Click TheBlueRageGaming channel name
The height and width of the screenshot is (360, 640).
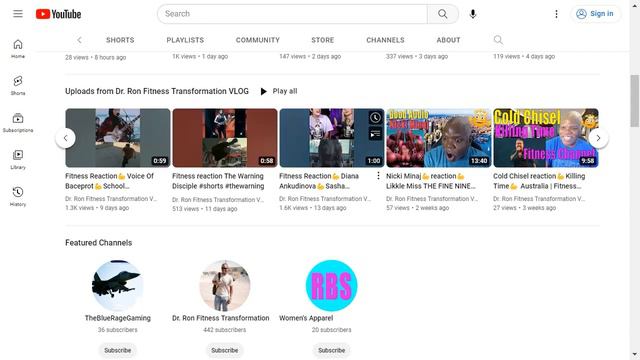point(118,318)
